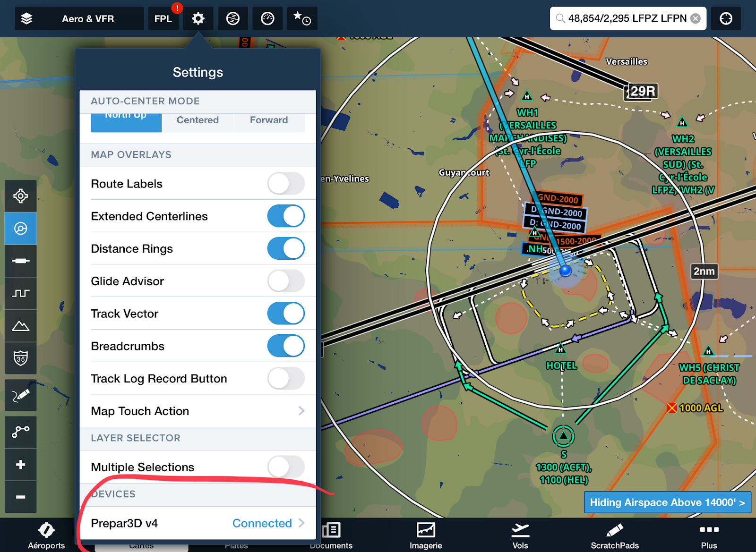Click the profile view icon in sidebar
Image resolution: width=756 pixels, height=552 pixels.
(x=21, y=293)
